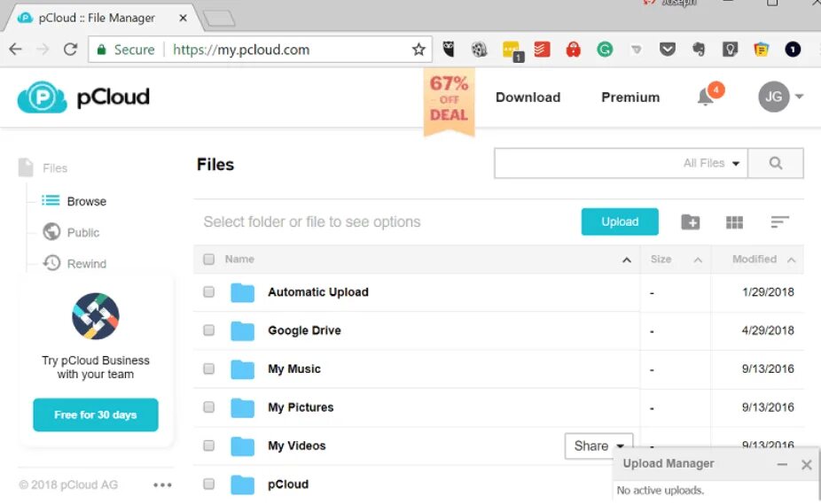Switch to grid view icon
Screen dimensions: 821x504
(x=734, y=222)
